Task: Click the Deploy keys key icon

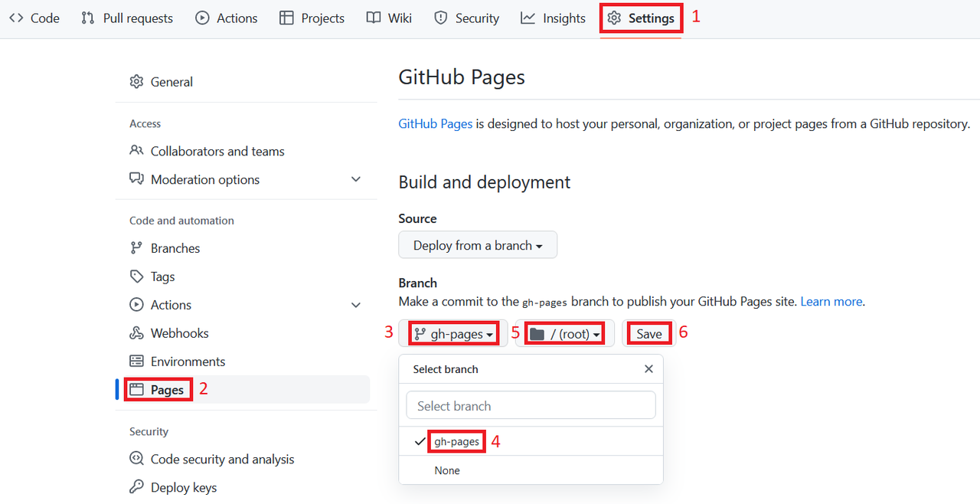Action: click(136, 487)
